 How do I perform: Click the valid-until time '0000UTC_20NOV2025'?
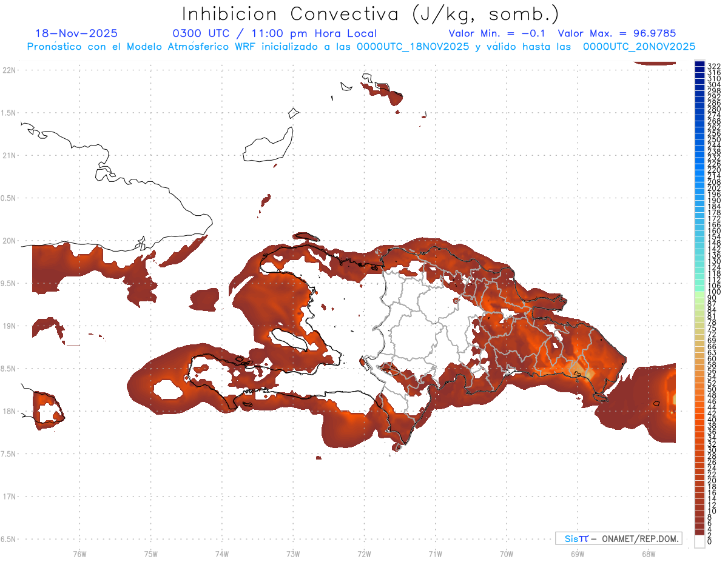coord(639,46)
